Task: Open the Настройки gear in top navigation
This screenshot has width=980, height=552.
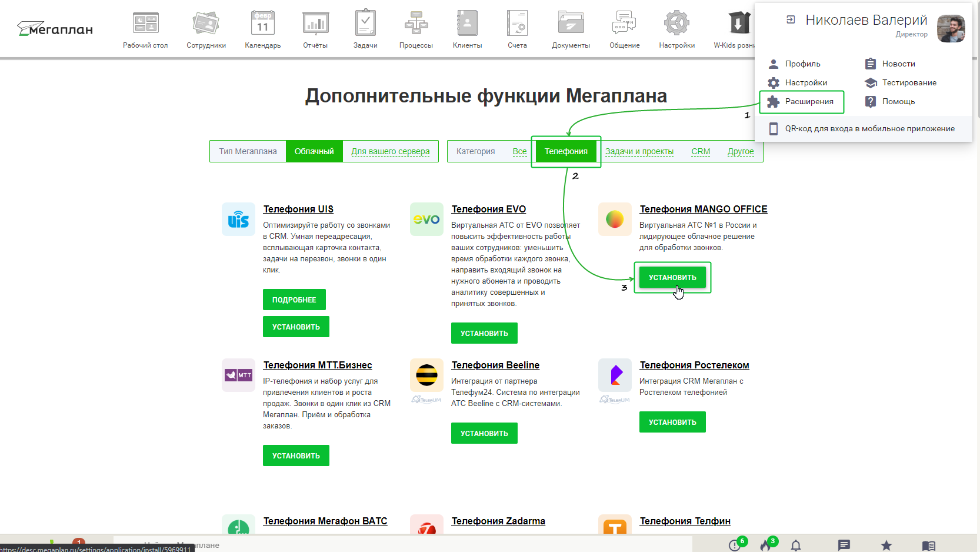Action: 676,24
